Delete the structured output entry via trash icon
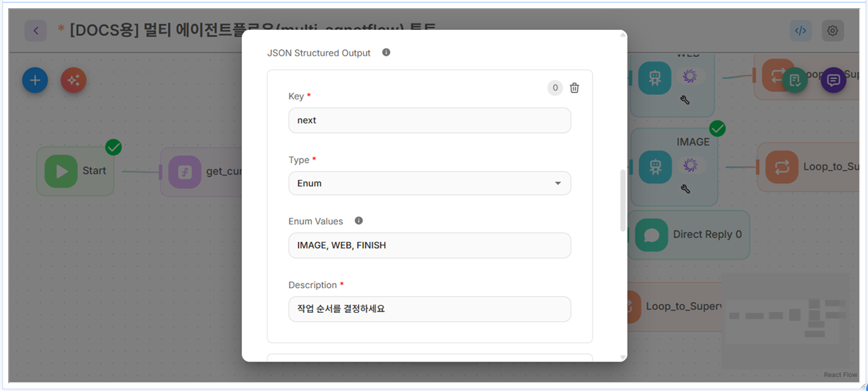The height and width of the screenshot is (391, 868). pos(574,88)
